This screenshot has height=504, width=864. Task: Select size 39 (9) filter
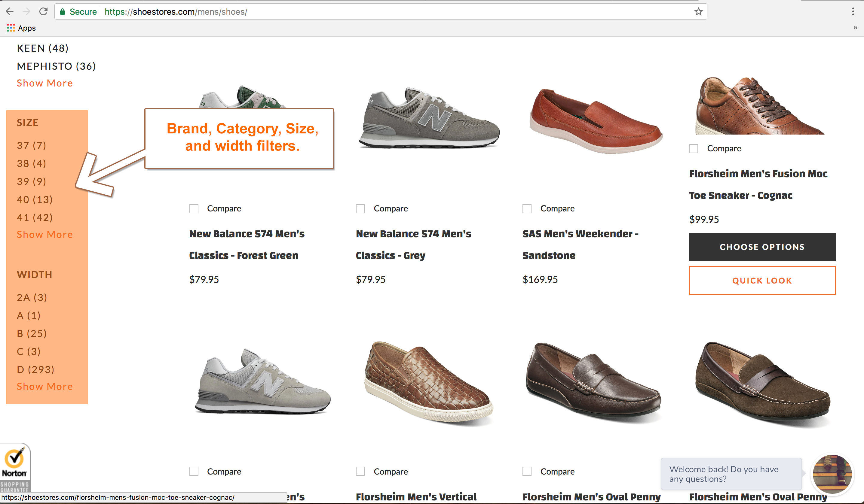(x=32, y=182)
